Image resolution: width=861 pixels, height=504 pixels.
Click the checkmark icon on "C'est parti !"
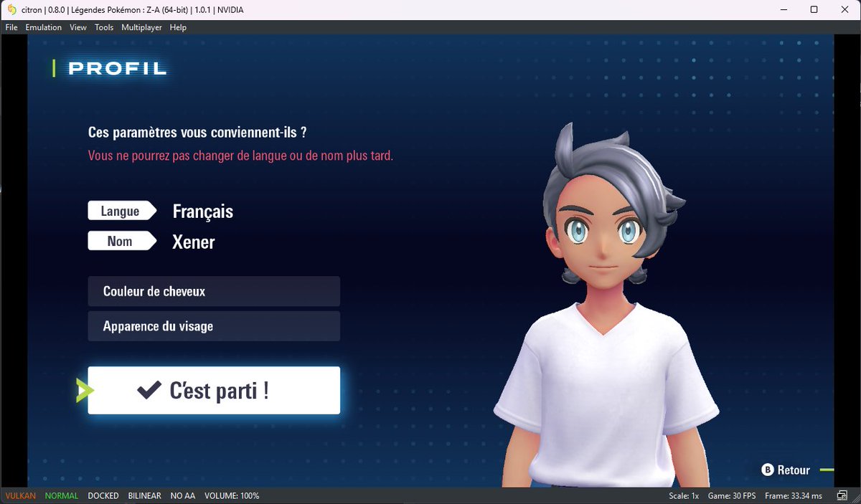point(148,389)
